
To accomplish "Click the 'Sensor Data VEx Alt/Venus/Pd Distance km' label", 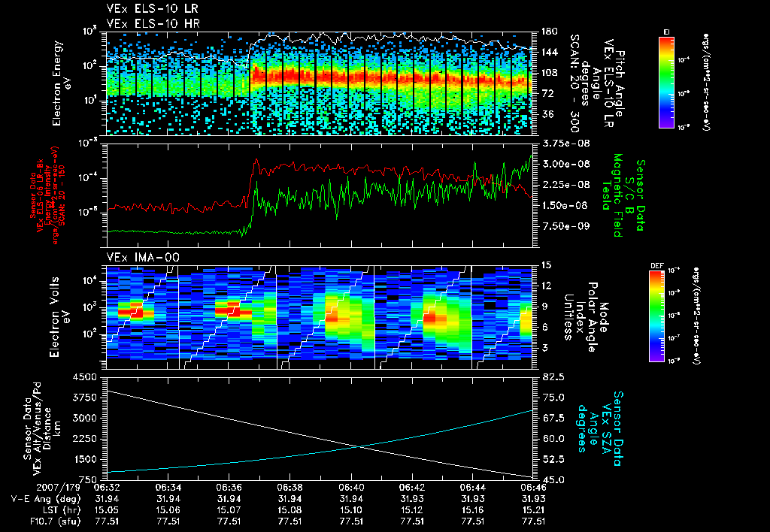I will pos(41,428).
